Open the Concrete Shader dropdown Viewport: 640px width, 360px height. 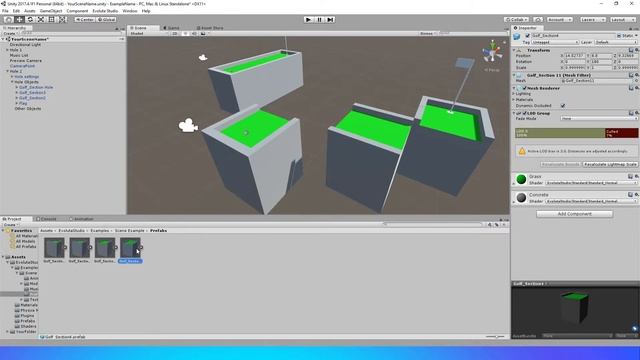(591, 201)
